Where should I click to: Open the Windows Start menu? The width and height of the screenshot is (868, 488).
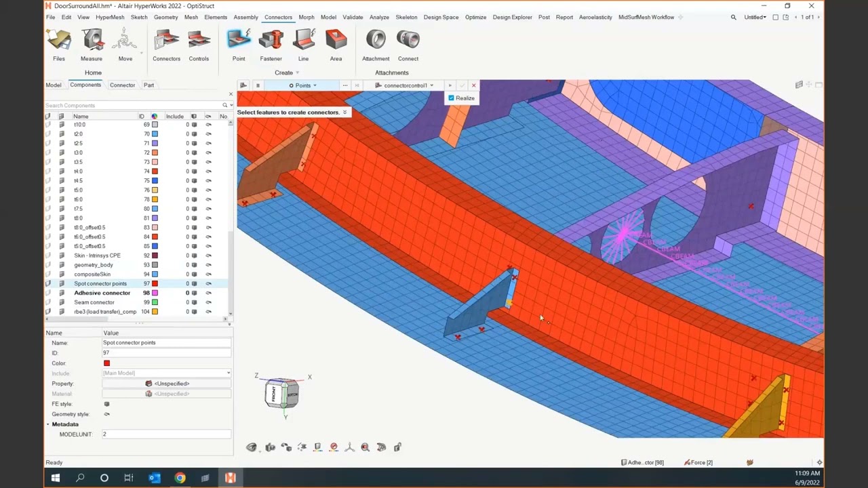tap(55, 478)
